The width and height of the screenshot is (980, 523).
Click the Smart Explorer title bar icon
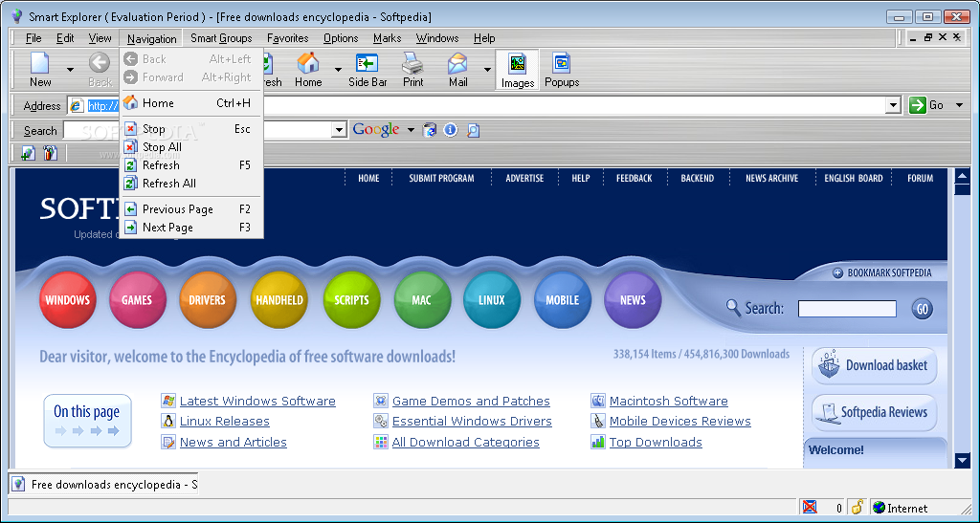(x=17, y=16)
